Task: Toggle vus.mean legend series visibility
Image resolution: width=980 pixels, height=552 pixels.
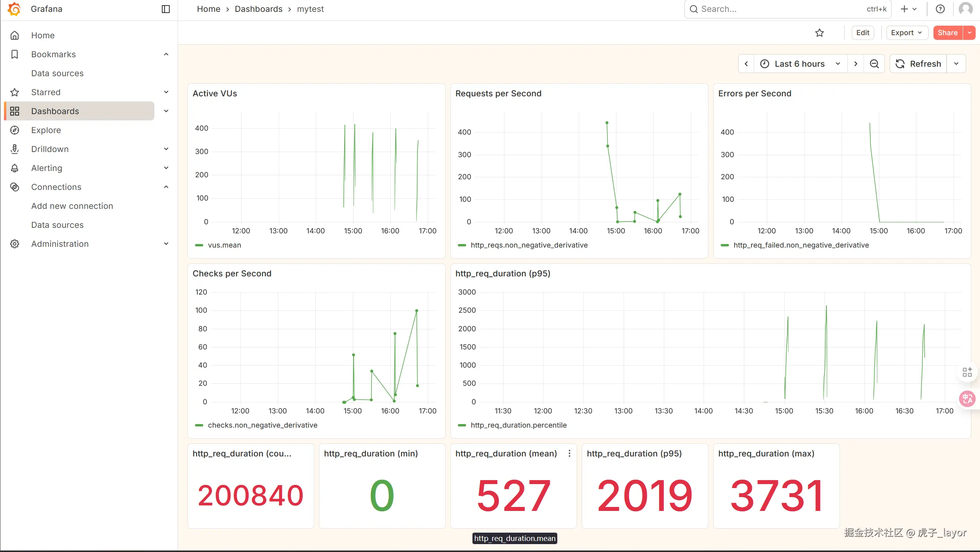Action: [224, 245]
